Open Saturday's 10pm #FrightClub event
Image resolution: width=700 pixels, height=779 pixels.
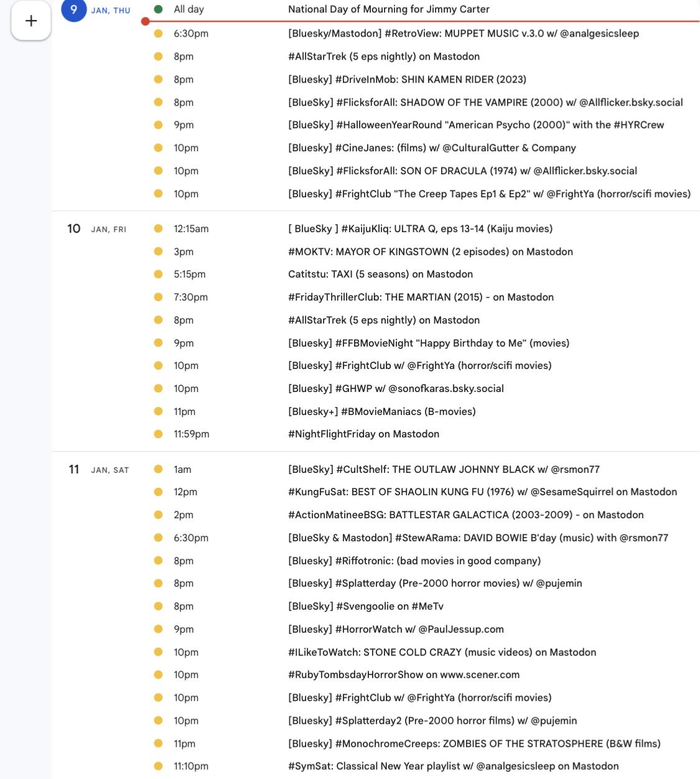(x=420, y=698)
